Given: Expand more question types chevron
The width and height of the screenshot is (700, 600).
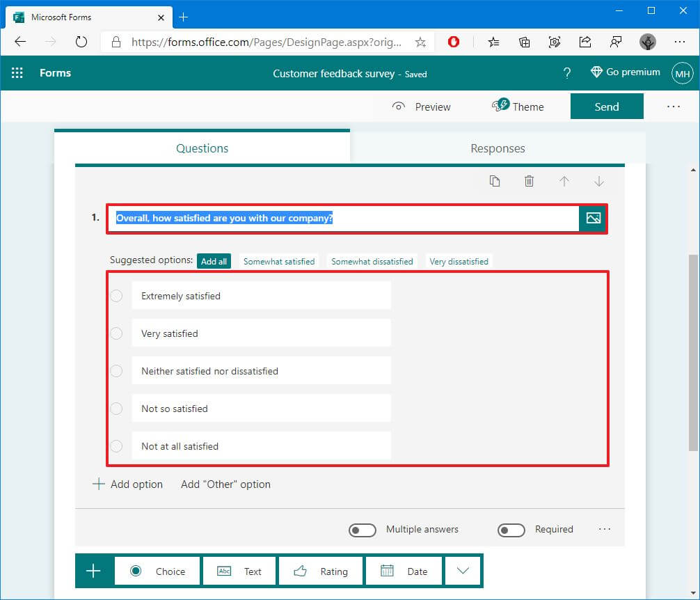Looking at the screenshot, I should 463,571.
